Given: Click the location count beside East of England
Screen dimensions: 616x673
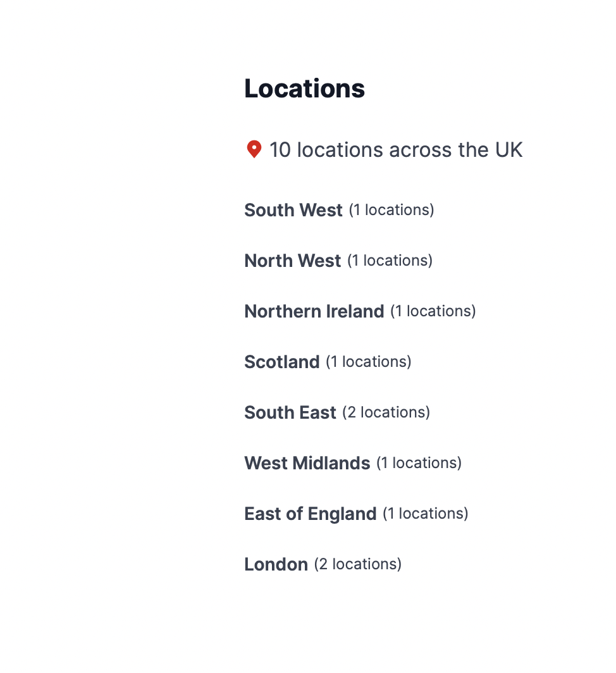Looking at the screenshot, I should point(425,514).
